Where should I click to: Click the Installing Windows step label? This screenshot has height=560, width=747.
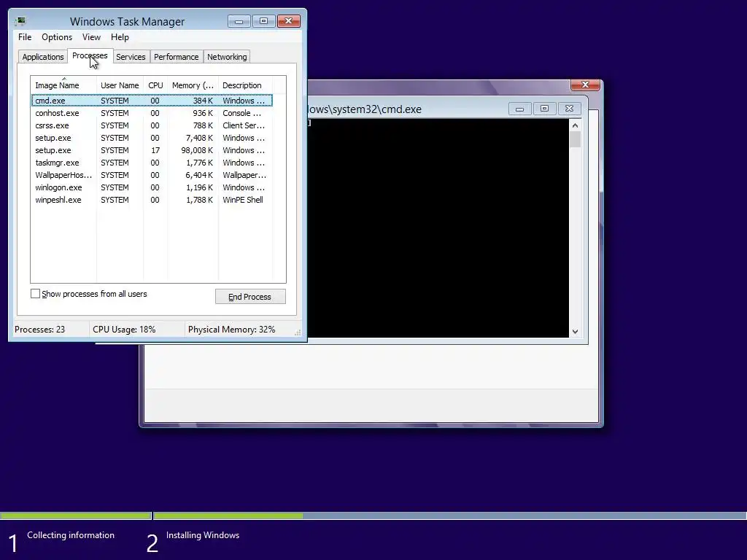point(203,535)
